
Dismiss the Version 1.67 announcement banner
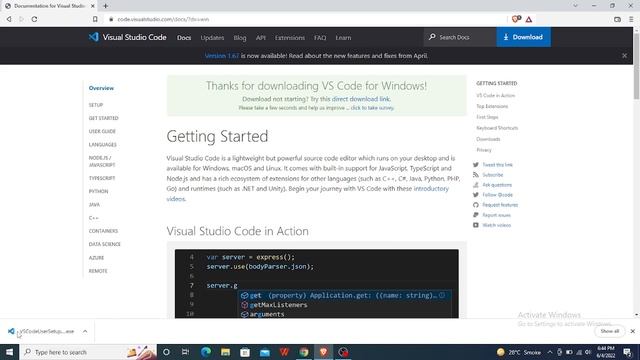click(624, 56)
